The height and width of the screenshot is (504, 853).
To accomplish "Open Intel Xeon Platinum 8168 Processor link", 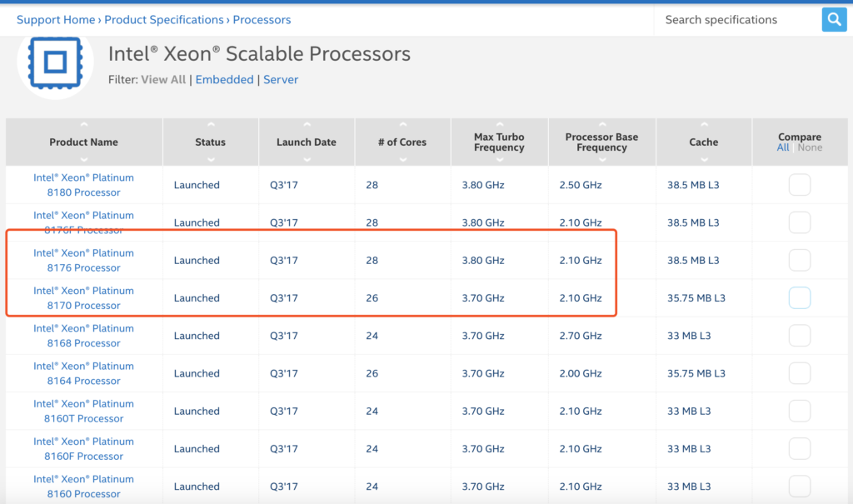I will [x=84, y=335].
